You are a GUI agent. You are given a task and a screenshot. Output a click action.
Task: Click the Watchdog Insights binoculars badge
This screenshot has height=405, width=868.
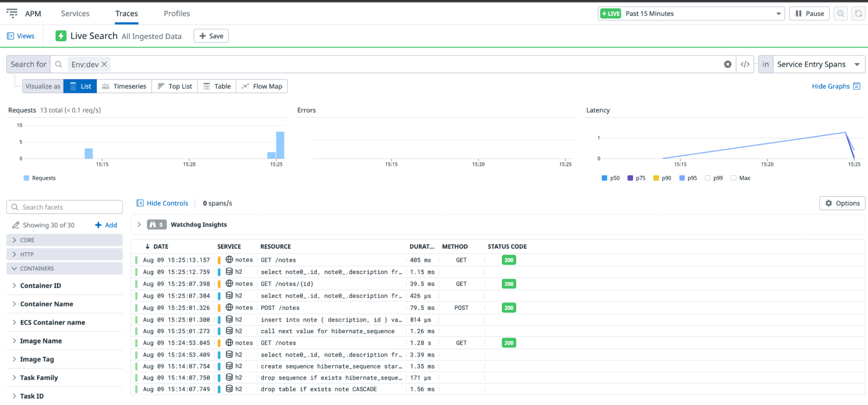[x=157, y=224]
